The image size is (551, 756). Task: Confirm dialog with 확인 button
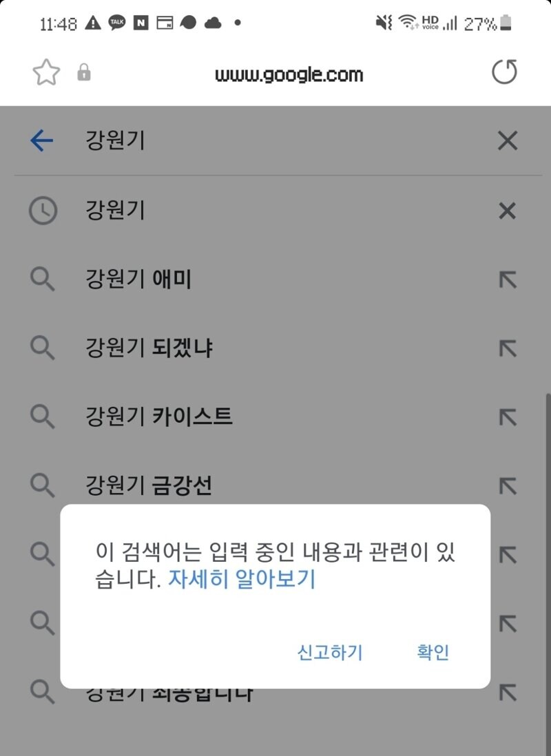[433, 652]
